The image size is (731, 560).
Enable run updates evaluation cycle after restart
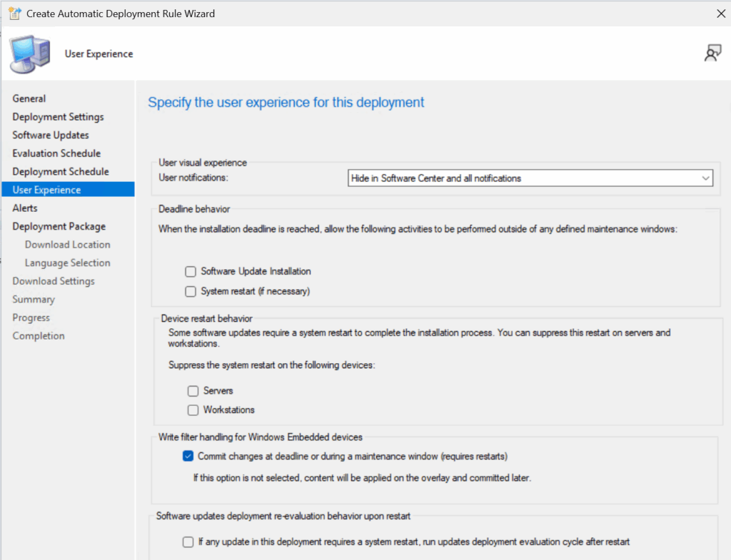[188, 542]
